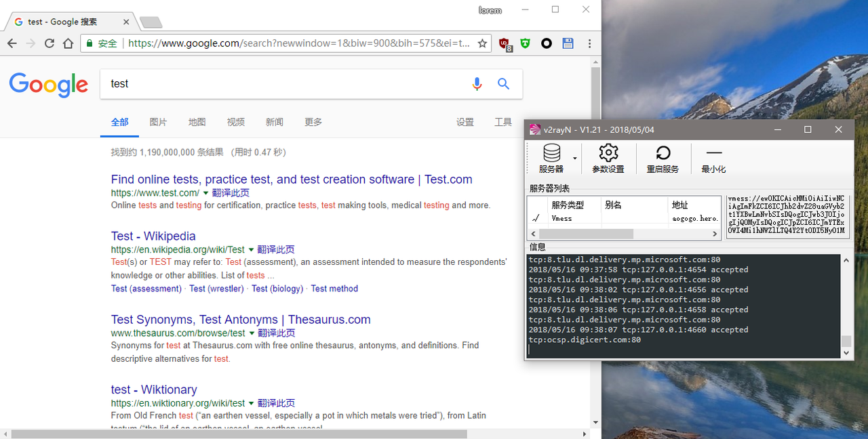Open the Test - Wikipedia result

[x=153, y=236]
